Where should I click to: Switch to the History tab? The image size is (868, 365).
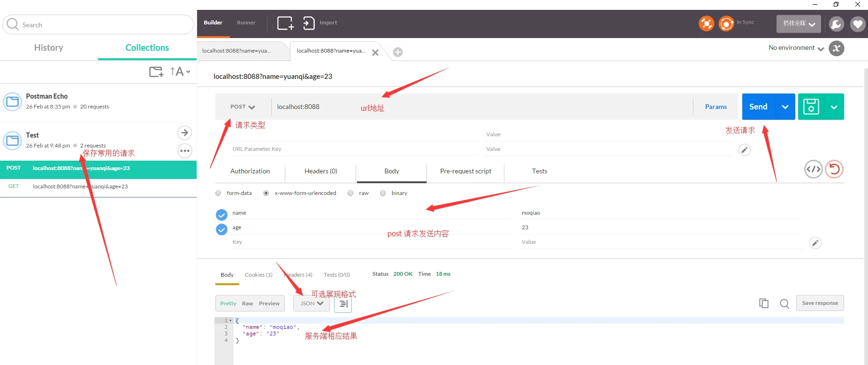pyautogui.click(x=49, y=47)
